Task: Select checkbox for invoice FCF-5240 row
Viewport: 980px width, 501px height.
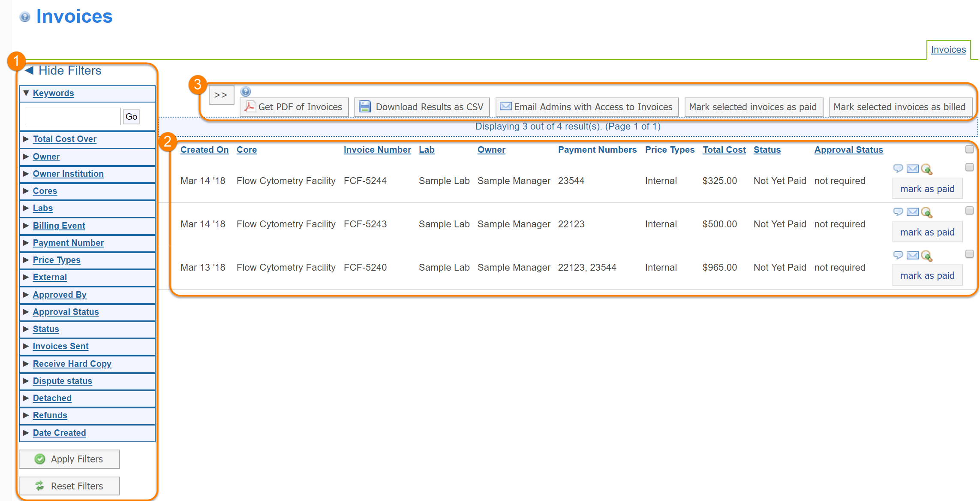Action: (969, 254)
